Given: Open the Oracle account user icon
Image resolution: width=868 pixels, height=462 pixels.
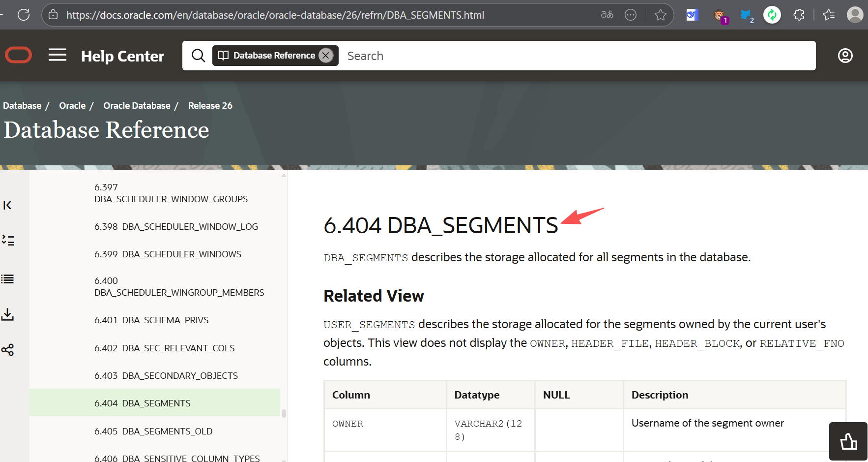Looking at the screenshot, I should (845, 56).
